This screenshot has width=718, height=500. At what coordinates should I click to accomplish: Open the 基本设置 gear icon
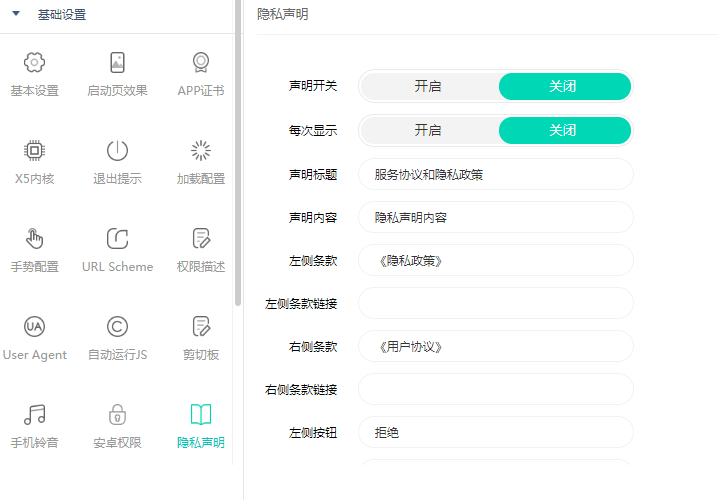pyautogui.click(x=34, y=62)
